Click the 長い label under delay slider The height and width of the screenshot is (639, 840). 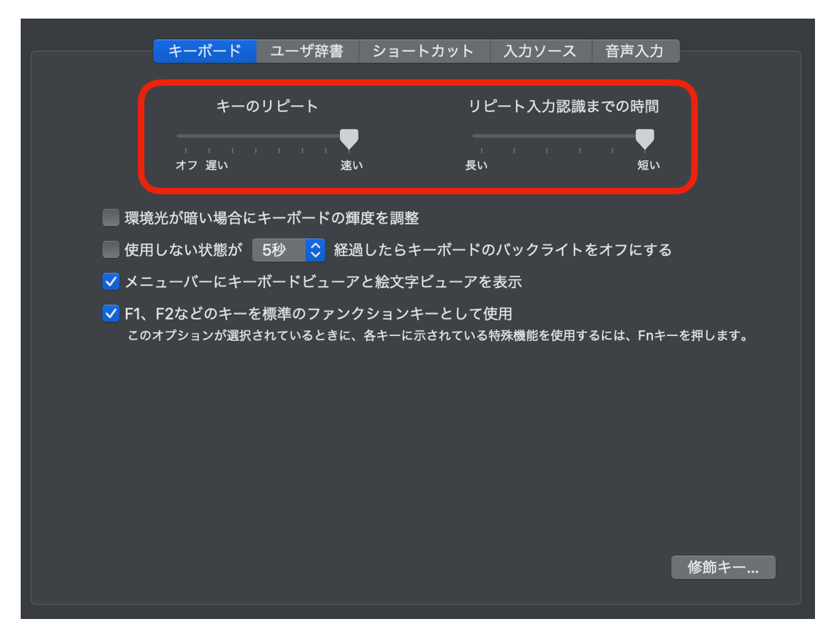click(476, 165)
